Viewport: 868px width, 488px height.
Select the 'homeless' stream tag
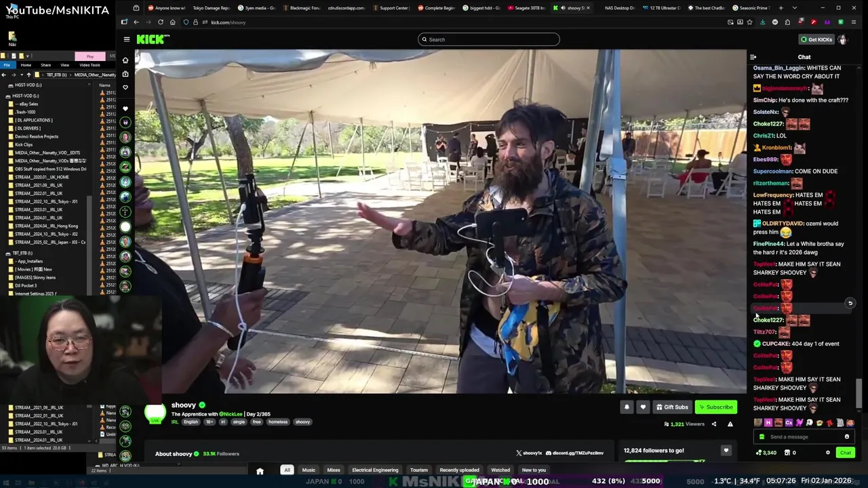click(278, 422)
